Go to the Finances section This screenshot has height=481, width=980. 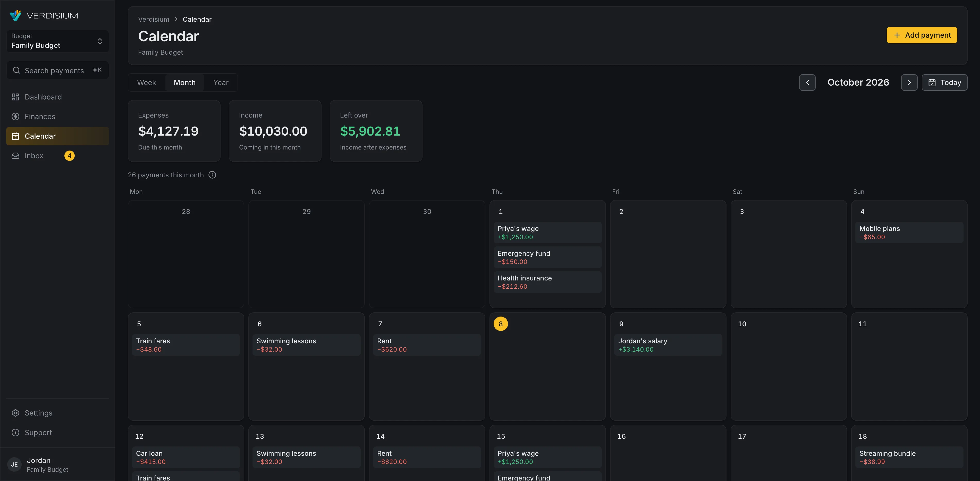57,117
